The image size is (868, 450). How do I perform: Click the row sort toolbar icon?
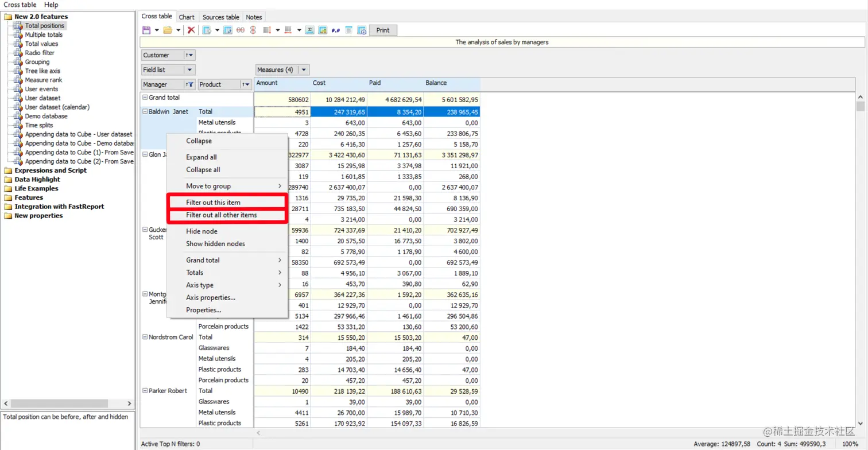click(x=267, y=30)
